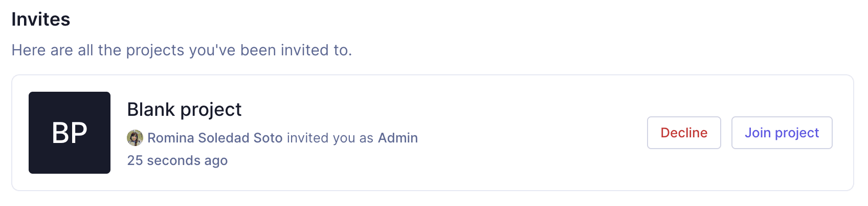
Task: Open the project named Blank project
Action: point(184,110)
